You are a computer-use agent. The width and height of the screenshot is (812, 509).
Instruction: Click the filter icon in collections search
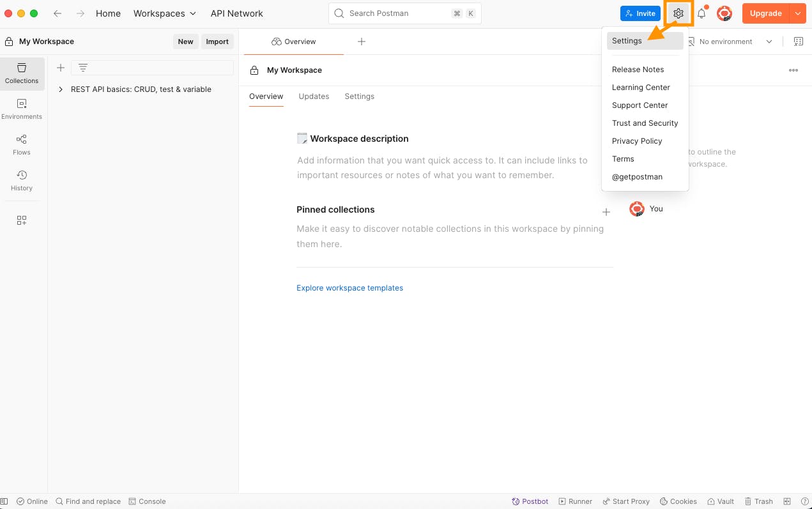click(82, 68)
